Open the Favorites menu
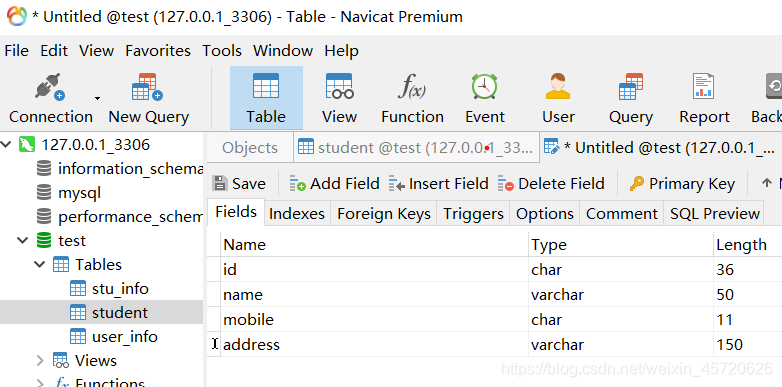This screenshot has width=782, height=387. click(x=158, y=51)
